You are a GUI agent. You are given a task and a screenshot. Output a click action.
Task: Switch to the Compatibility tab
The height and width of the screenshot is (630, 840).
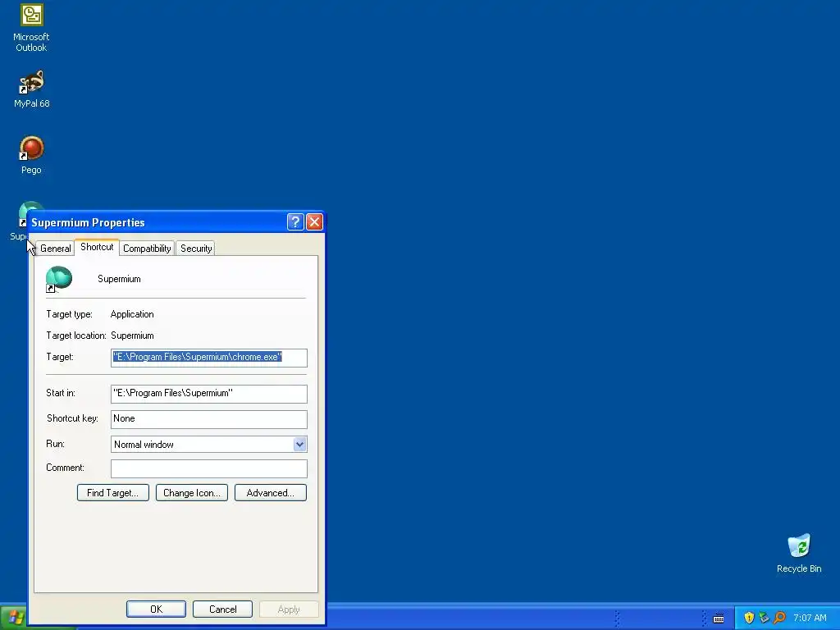coord(147,249)
